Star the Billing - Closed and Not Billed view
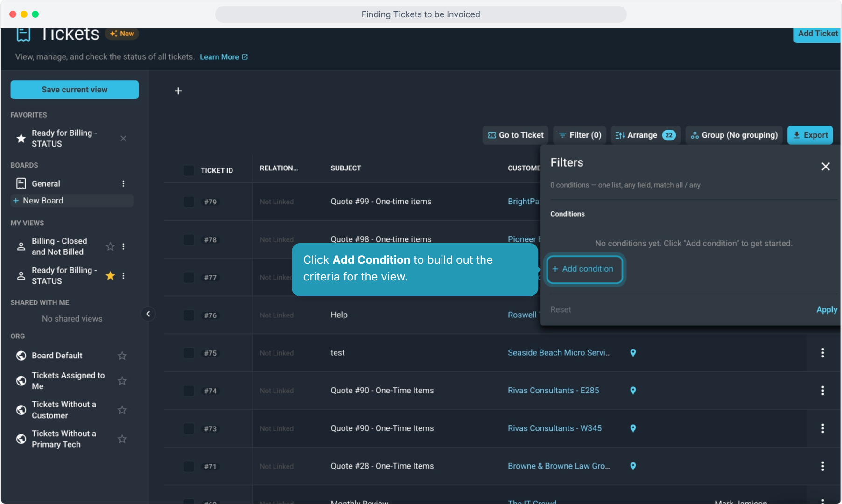This screenshot has height=504, width=842. click(110, 246)
